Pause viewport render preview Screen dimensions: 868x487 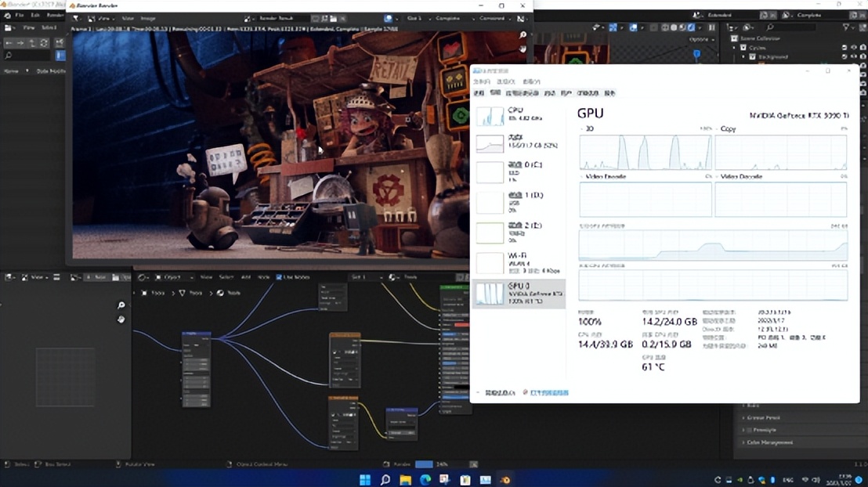click(712, 27)
